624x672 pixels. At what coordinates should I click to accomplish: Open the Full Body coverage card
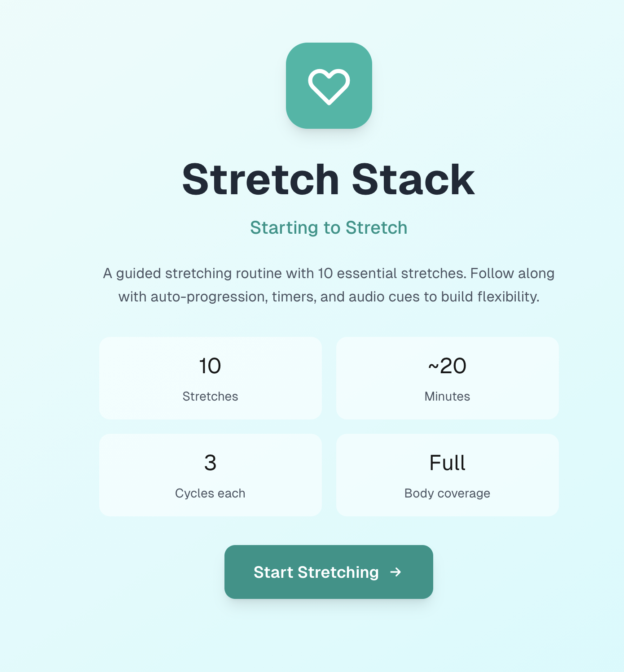tap(447, 475)
